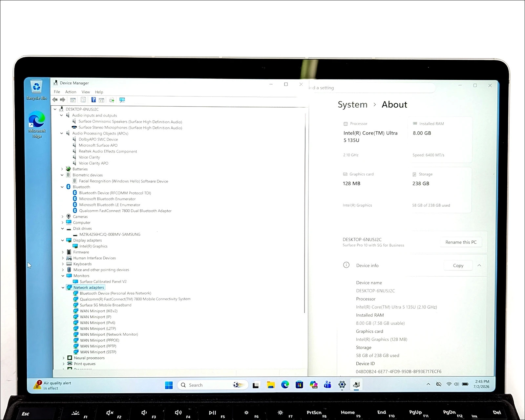Go to System breadcrumb in Settings
This screenshot has height=420, width=525.
[352, 105]
